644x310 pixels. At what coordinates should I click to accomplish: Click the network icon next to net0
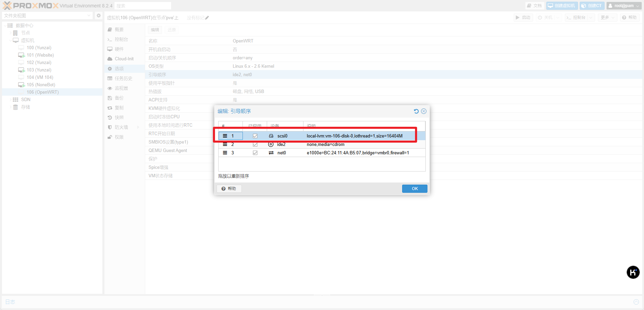pyautogui.click(x=271, y=153)
